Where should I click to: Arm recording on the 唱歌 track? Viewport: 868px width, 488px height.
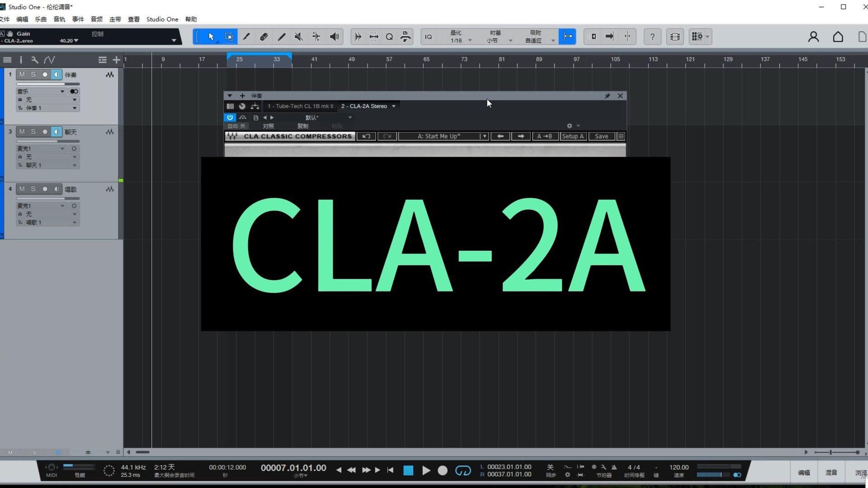point(45,189)
